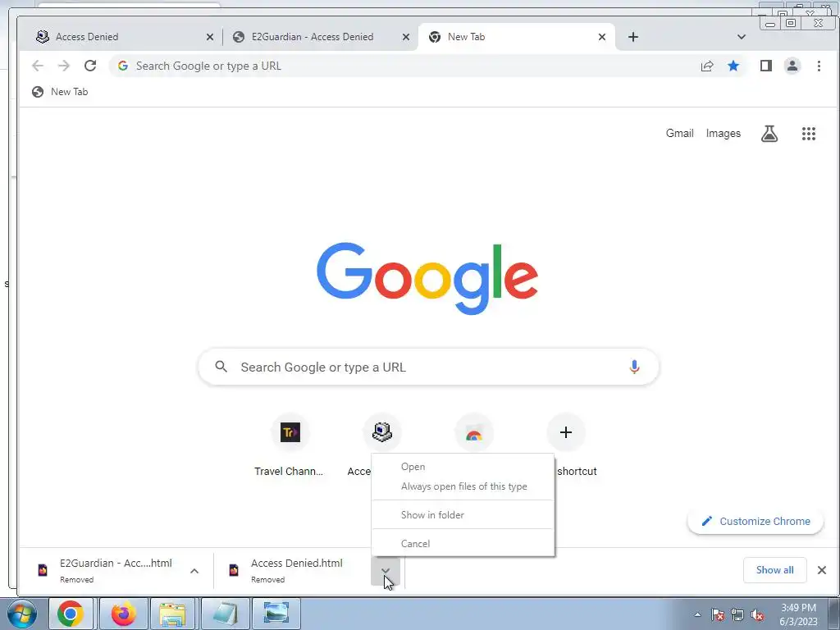The image size is (840, 630).
Task: Select Show in folder from the menu
Action: click(463, 515)
